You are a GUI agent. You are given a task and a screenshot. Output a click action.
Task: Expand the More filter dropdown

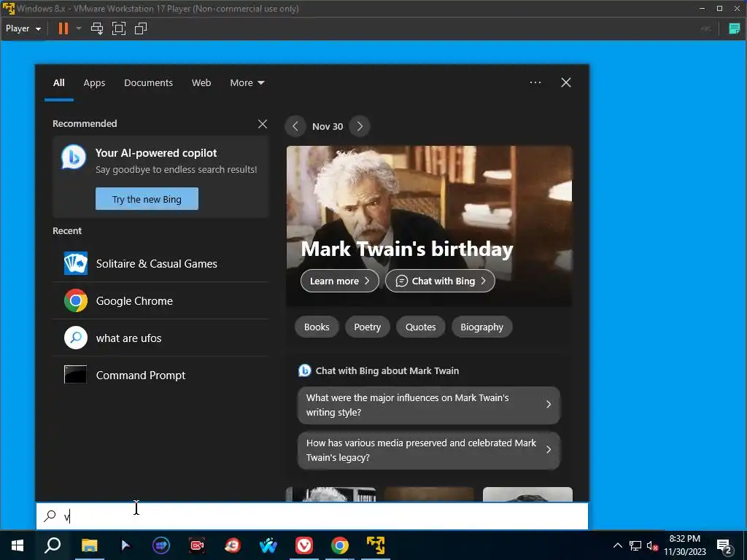[x=247, y=83]
